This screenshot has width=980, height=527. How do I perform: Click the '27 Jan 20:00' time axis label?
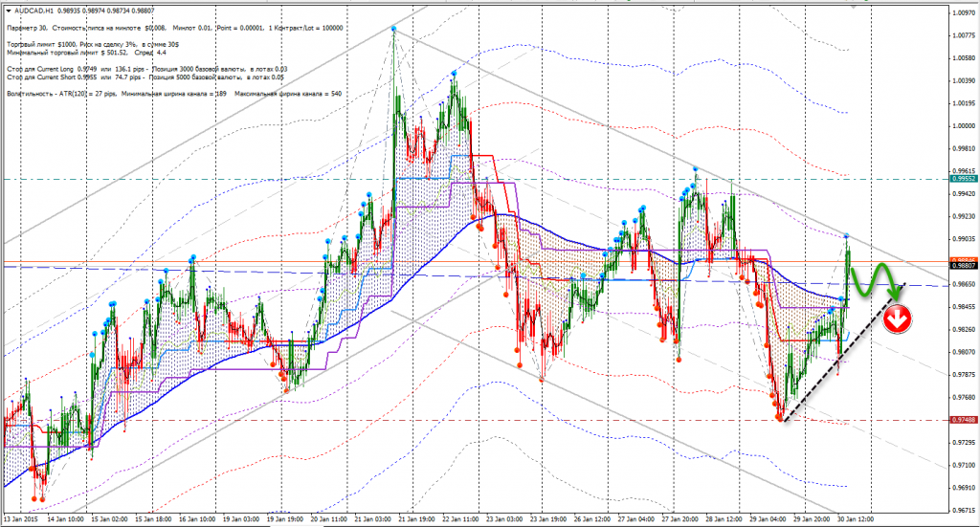[680, 519]
